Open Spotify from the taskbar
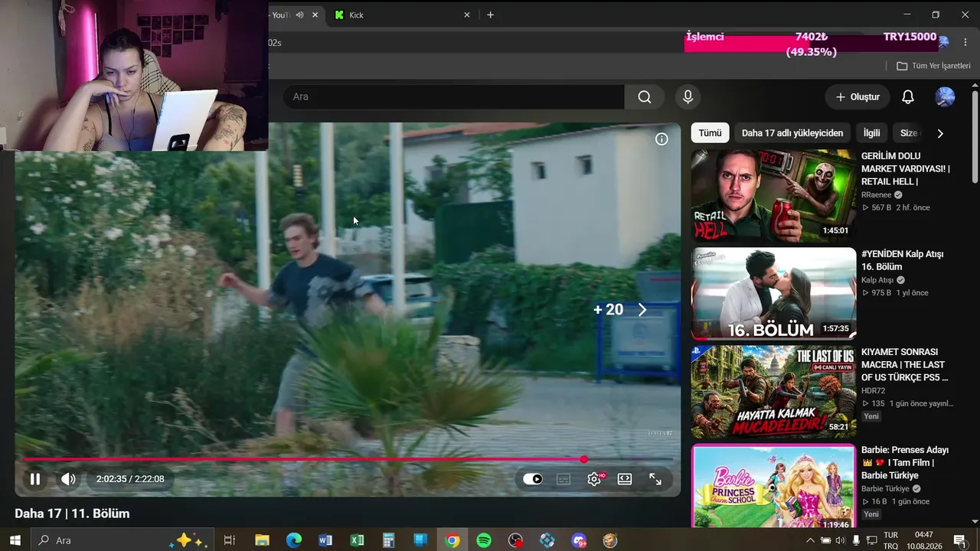The width and height of the screenshot is (980, 551). pos(484,540)
